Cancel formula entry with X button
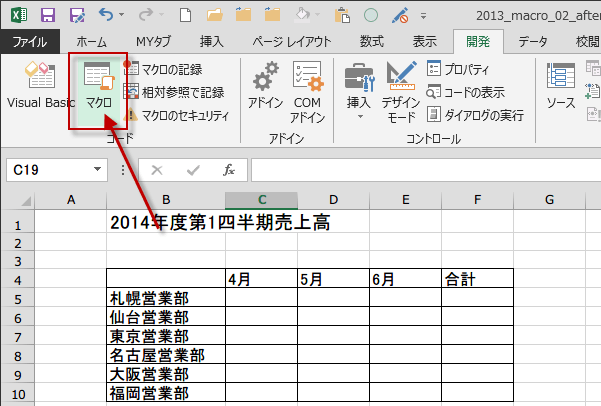 [156, 170]
